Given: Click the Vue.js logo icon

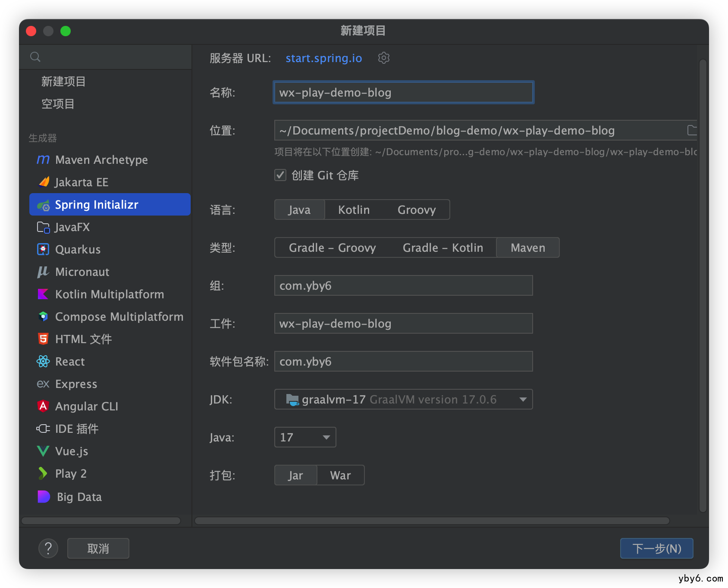Looking at the screenshot, I should [x=43, y=451].
